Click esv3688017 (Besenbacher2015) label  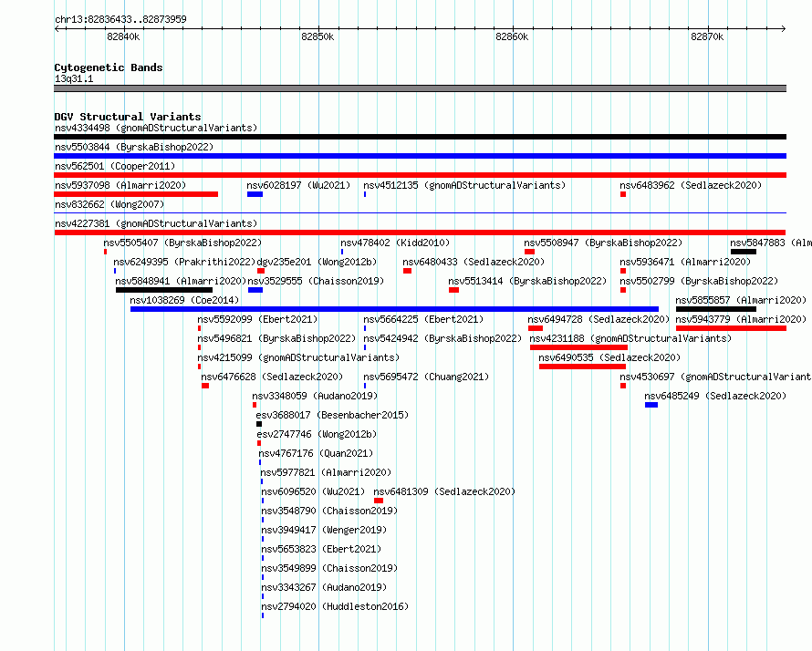click(x=332, y=415)
